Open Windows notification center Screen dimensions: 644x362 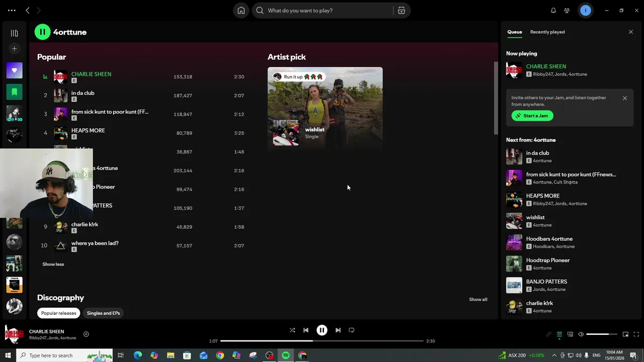click(633, 355)
